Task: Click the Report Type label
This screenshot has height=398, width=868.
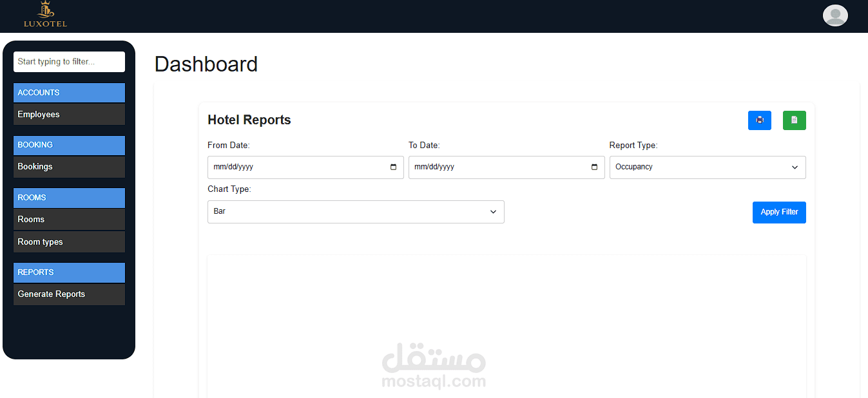Action: [x=633, y=146]
